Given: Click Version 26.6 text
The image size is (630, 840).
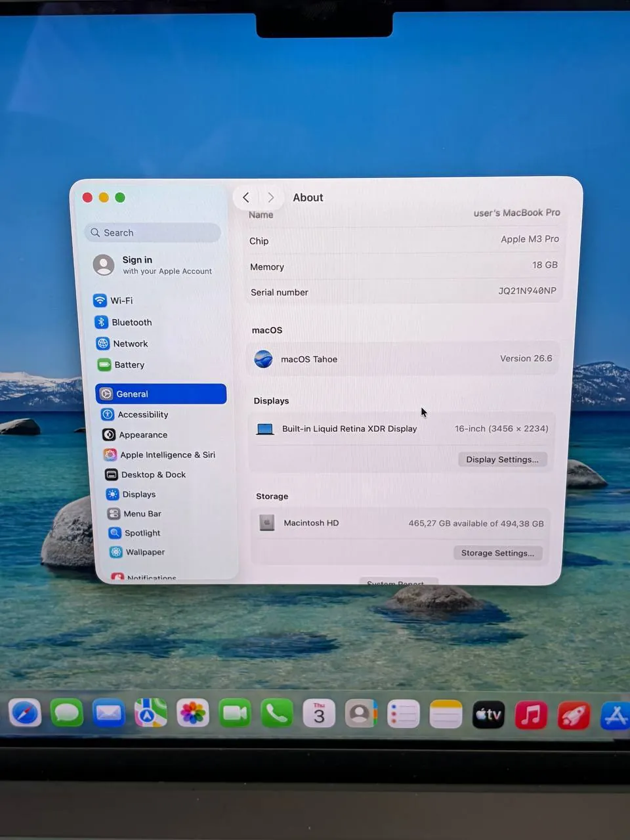Looking at the screenshot, I should tap(526, 358).
